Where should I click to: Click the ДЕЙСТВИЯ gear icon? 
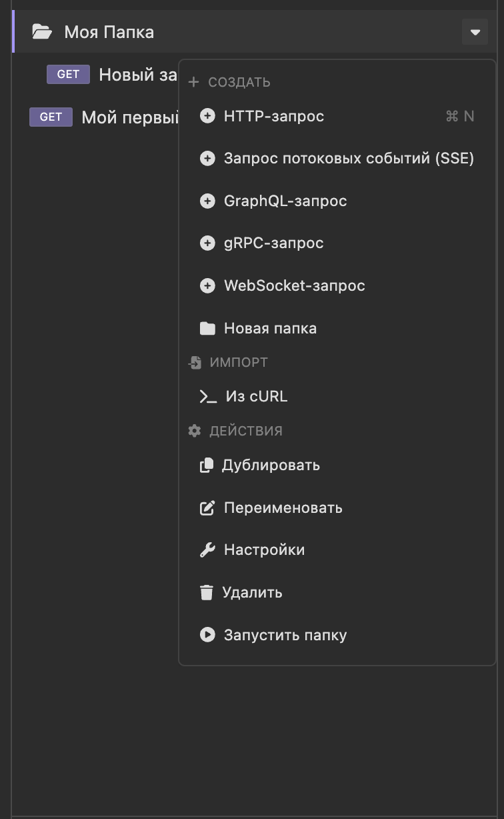point(193,430)
